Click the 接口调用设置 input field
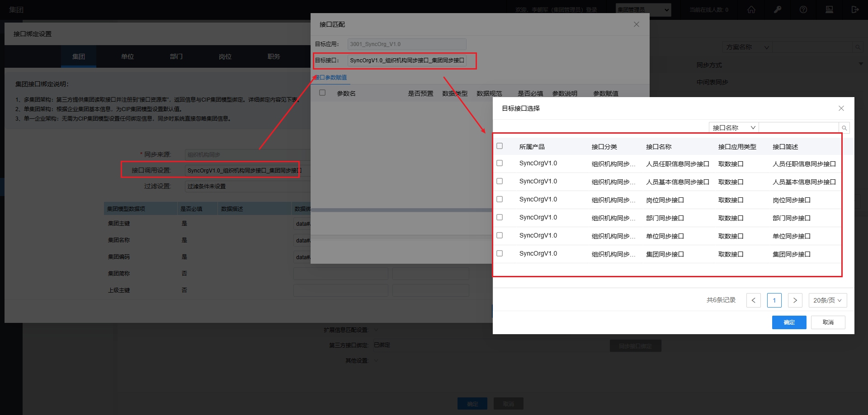The width and height of the screenshot is (868, 415). click(248, 170)
